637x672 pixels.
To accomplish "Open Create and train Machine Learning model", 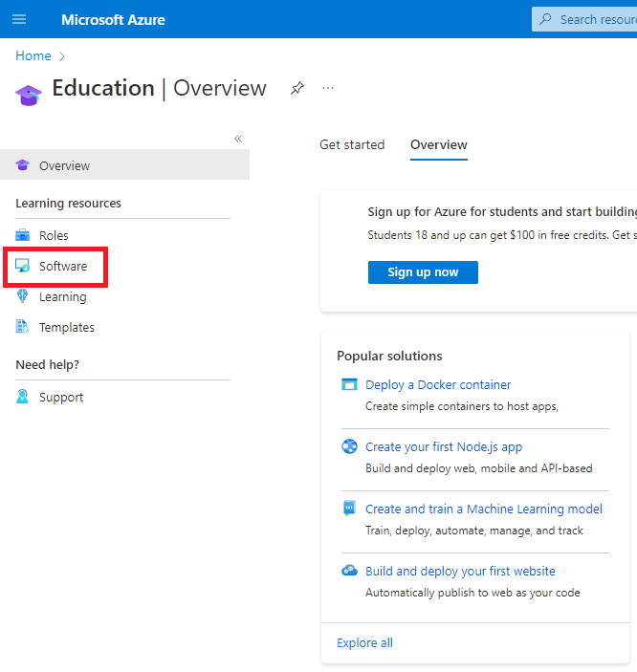I will pyautogui.click(x=483, y=509).
